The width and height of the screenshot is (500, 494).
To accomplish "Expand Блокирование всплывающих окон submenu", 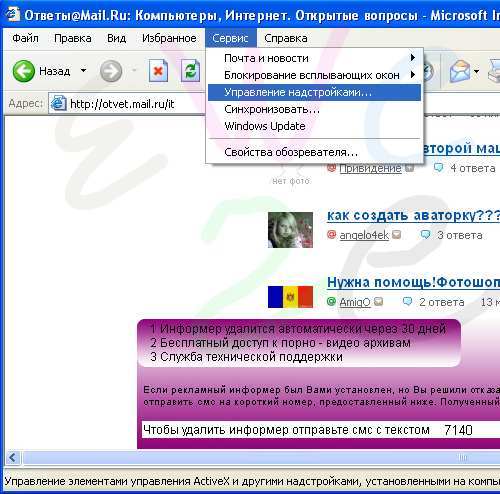I will (314, 75).
